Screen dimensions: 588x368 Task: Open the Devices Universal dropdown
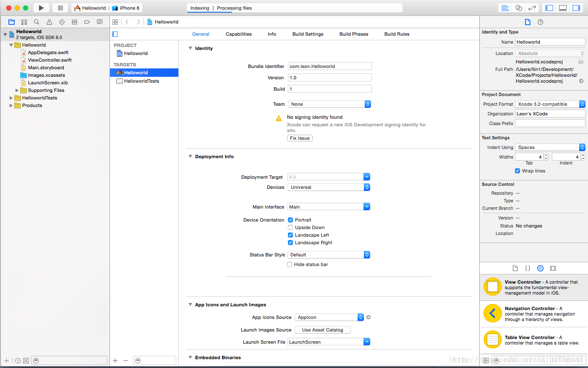pos(329,187)
